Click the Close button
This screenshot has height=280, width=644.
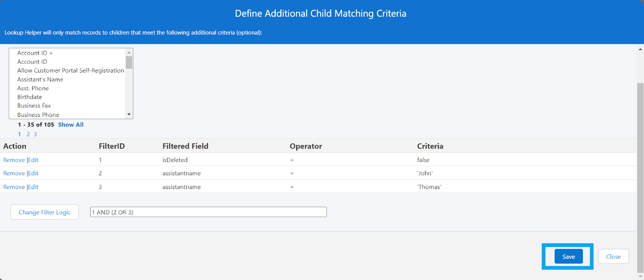tap(613, 257)
